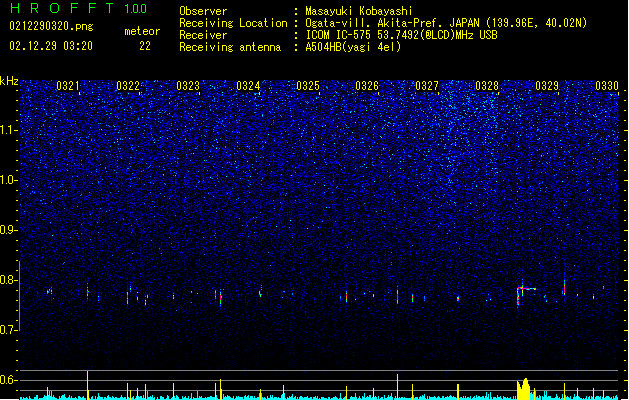This screenshot has height=400, width=629.
Task: Click the 0327 time marker
Action: tap(427, 86)
